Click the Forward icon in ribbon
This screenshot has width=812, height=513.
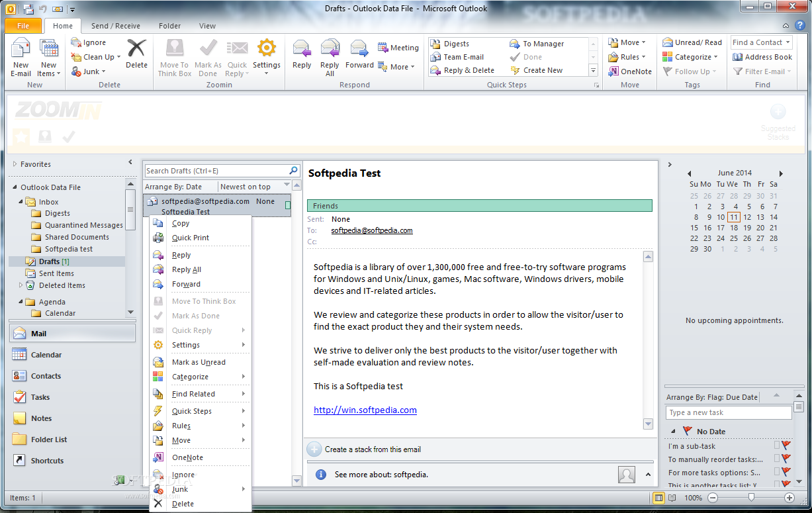point(359,48)
